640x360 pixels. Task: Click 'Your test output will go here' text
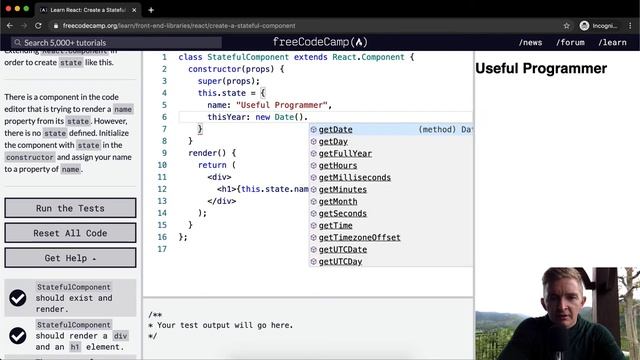pos(224,325)
